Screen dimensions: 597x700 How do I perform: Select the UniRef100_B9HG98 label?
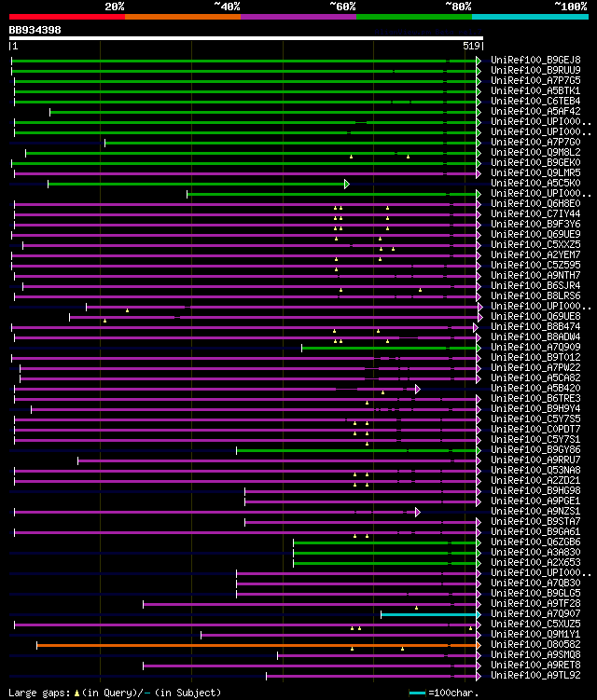click(535, 491)
